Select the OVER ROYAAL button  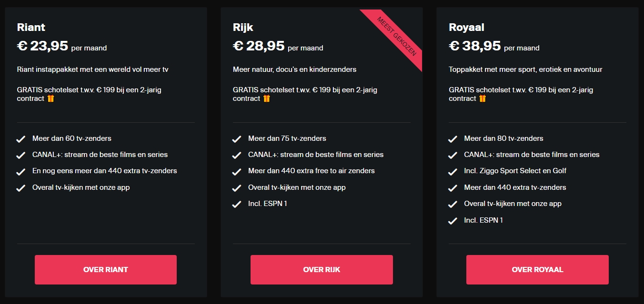point(537,270)
